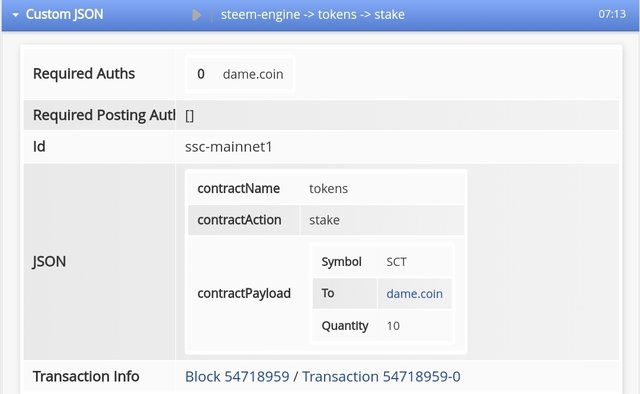Viewport: 640px width, 394px height.
Task: Click 'Custom JSON' header title
Action: [x=64, y=14]
